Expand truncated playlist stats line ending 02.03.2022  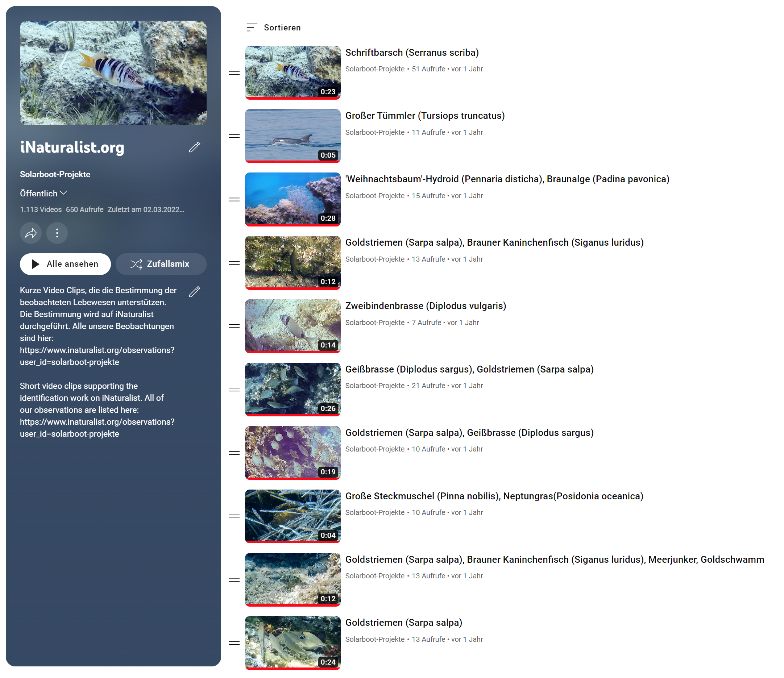tap(102, 209)
